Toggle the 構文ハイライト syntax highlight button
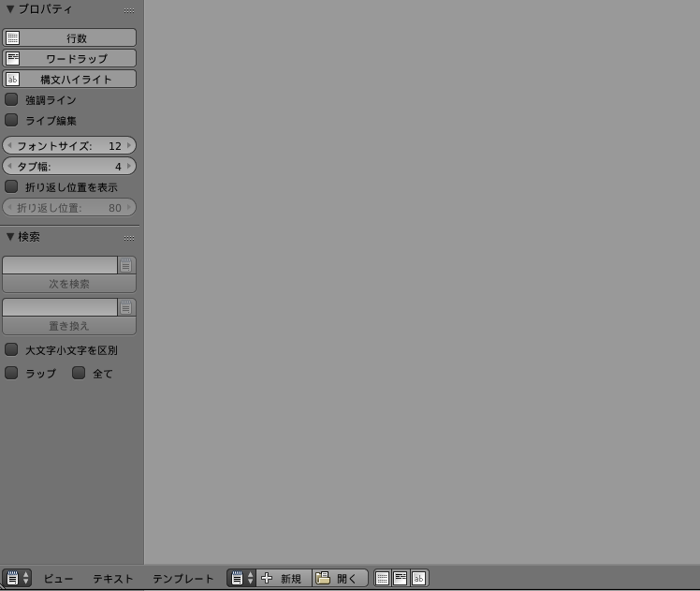700x591 pixels. (x=69, y=79)
